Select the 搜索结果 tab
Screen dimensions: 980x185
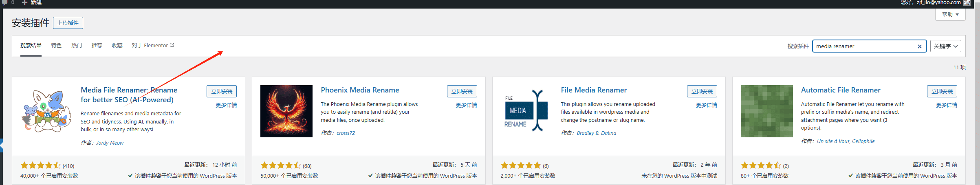pos(31,45)
